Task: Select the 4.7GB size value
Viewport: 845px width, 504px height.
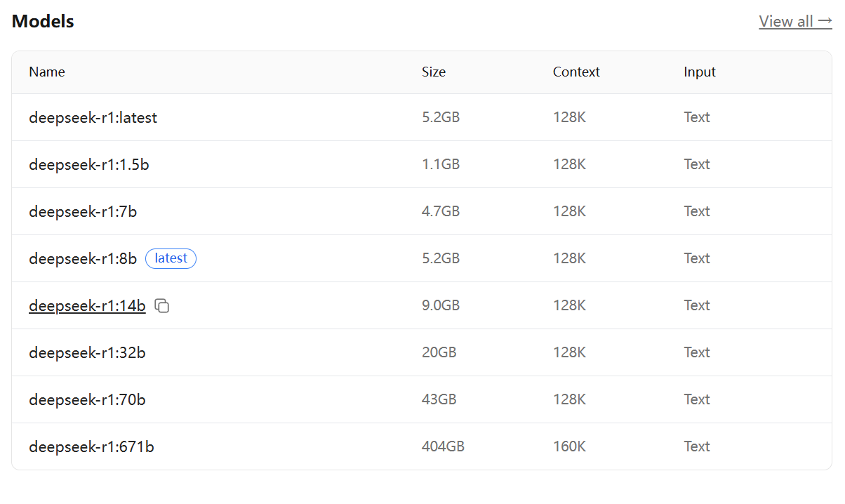Action: [x=441, y=211]
